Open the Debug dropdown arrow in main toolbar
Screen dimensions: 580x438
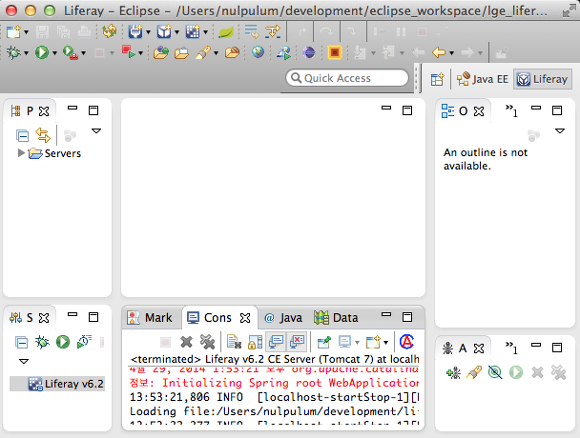click(26, 53)
